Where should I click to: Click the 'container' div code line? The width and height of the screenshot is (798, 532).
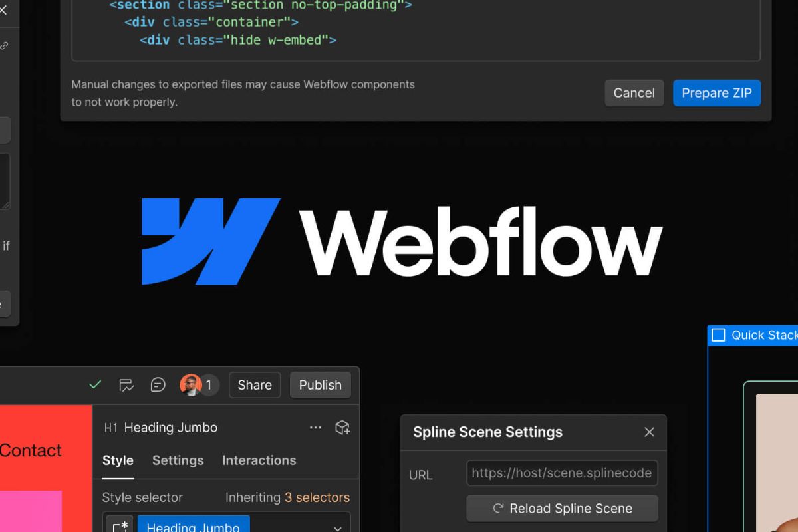tap(211, 22)
